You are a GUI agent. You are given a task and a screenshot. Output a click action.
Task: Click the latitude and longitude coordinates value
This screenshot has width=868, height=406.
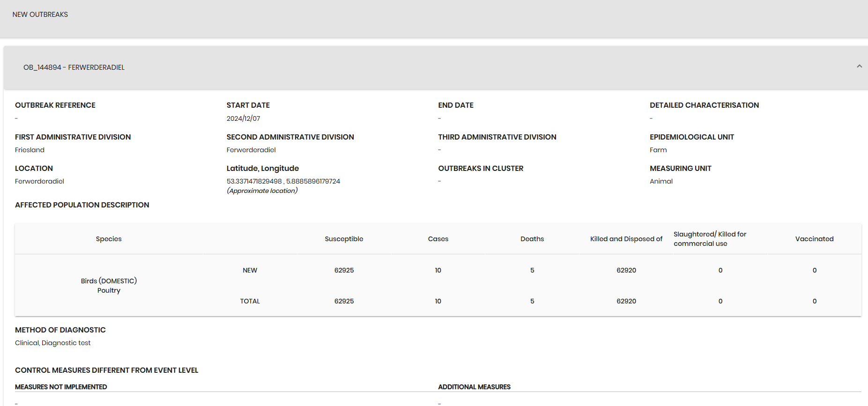pos(283,181)
